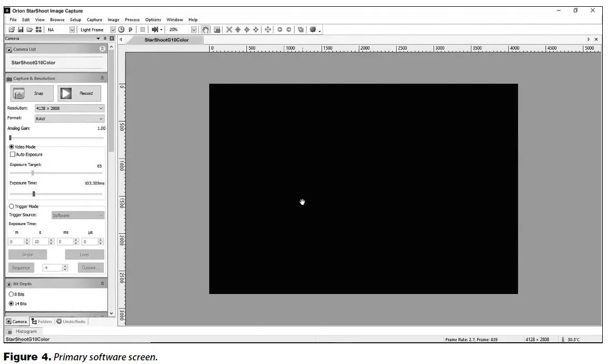609x364 pixels.
Task: Select the 14 Bits radio button
Action: [x=11, y=304]
